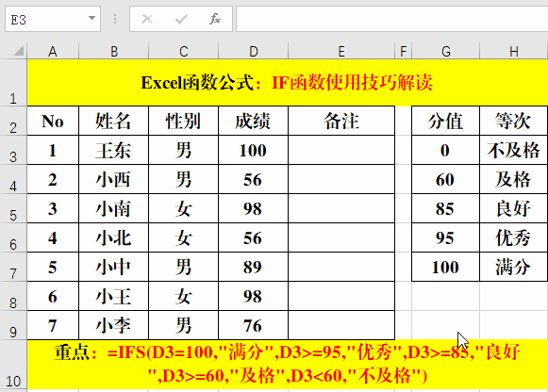The image size is (548, 392).
Task: Click the empty 备注 cell in row 3
Action: (341, 150)
